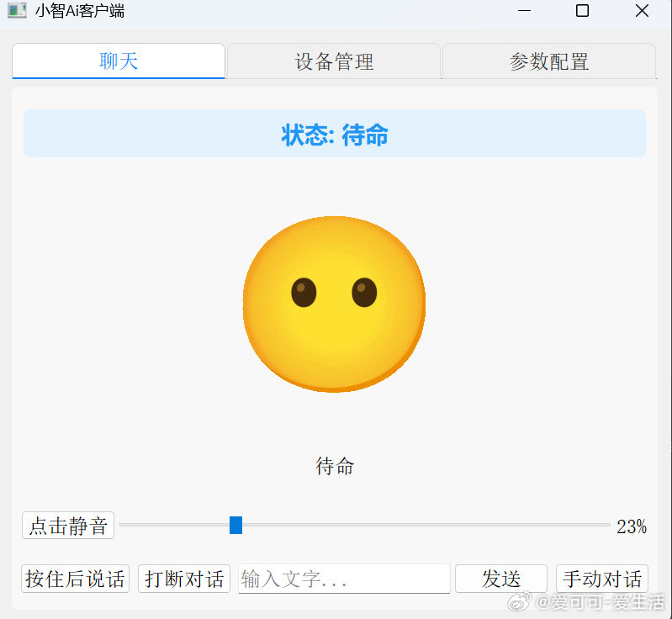The width and height of the screenshot is (672, 619).
Task: Focus the 输入文字 text input field
Action: pos(344,579)
